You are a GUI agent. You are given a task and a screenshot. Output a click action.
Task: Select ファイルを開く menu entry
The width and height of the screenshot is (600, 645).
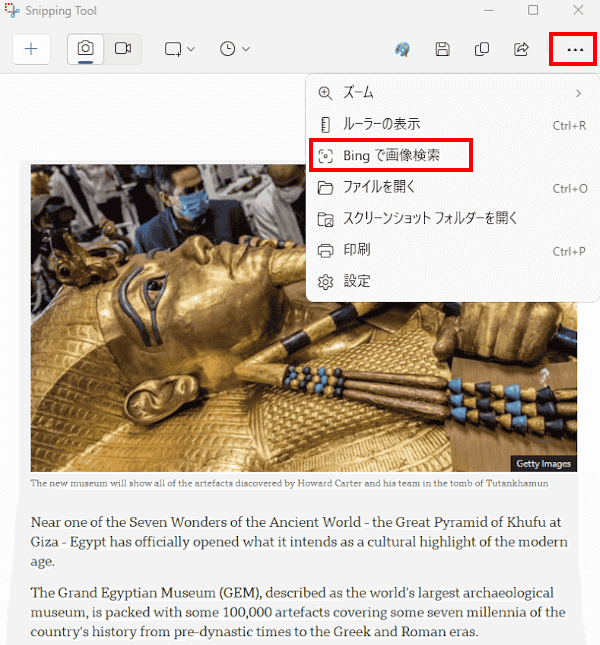pos(452,188)
